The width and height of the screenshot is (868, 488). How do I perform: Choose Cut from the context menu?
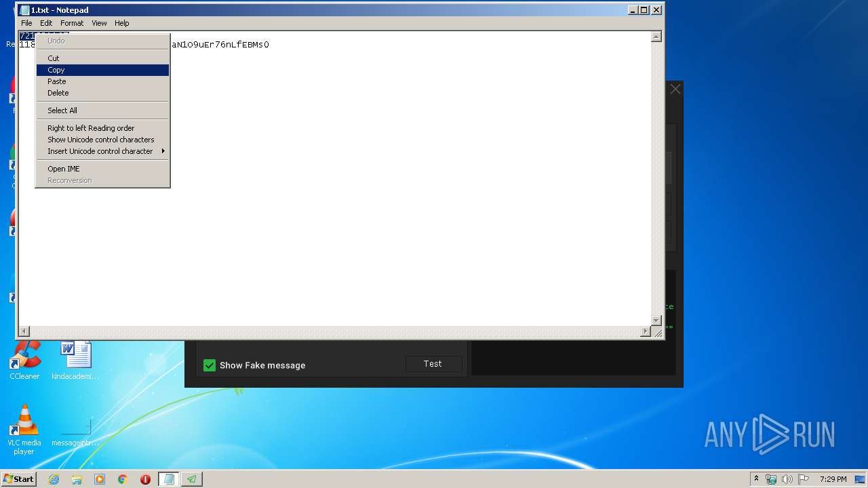click(102, 58)
